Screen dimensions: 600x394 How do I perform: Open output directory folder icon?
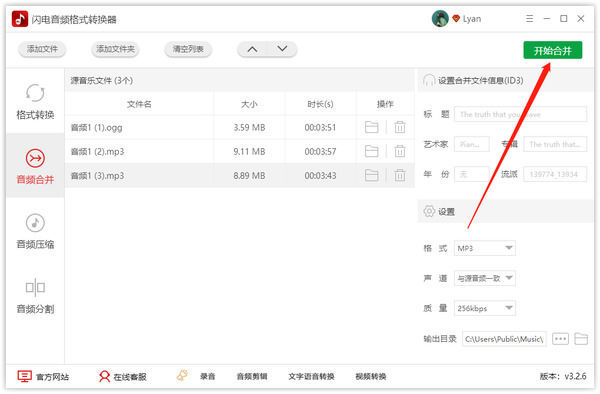point(581,339)
